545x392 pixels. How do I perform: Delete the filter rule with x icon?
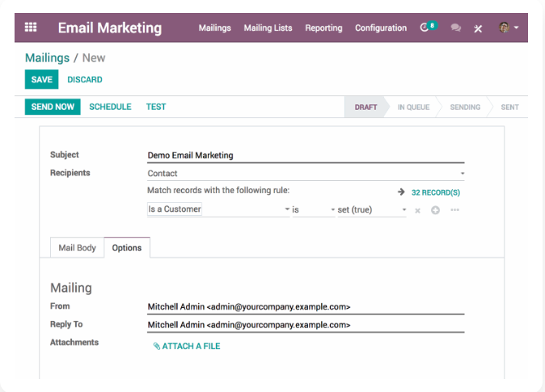(x=418, y=210)
